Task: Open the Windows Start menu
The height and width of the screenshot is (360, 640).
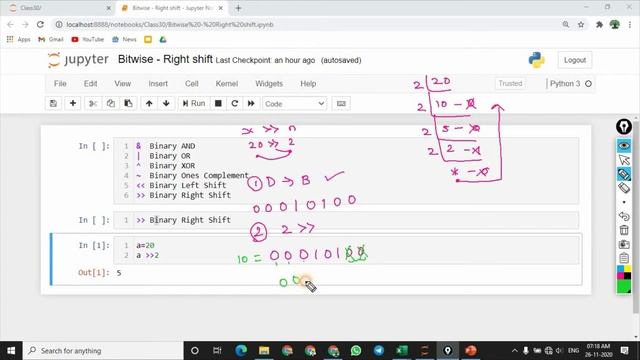Action: coord(11,351)
